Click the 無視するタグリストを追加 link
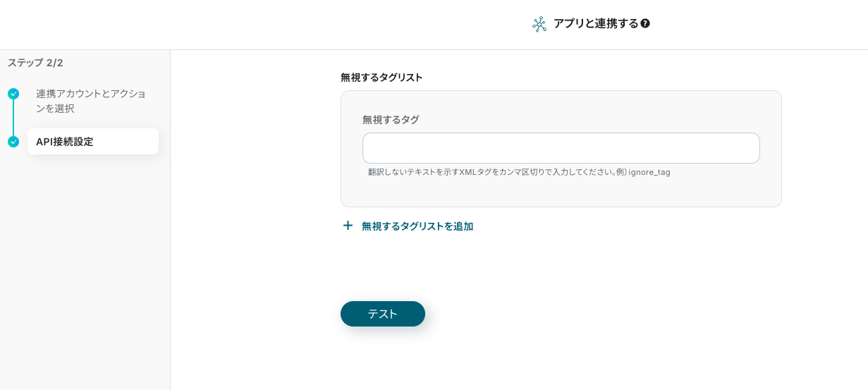The height and width of the screenshot is (390, 868). pos(417,226)
